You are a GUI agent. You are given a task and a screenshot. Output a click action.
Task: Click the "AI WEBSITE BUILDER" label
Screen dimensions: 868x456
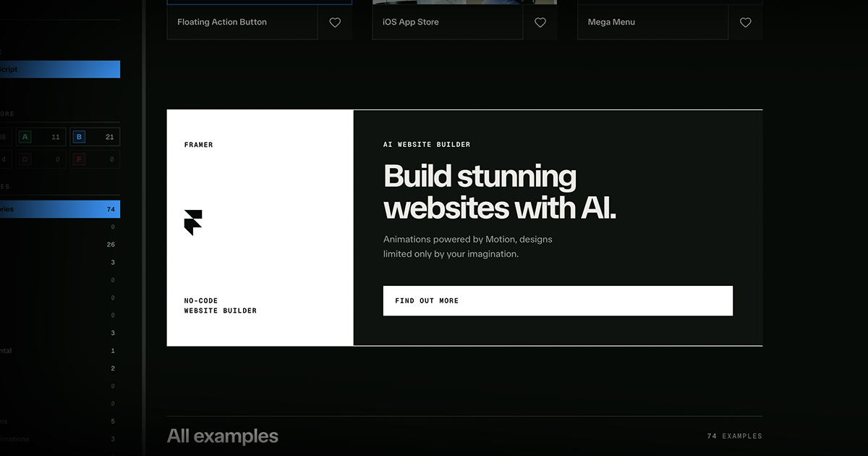point(427,145)
